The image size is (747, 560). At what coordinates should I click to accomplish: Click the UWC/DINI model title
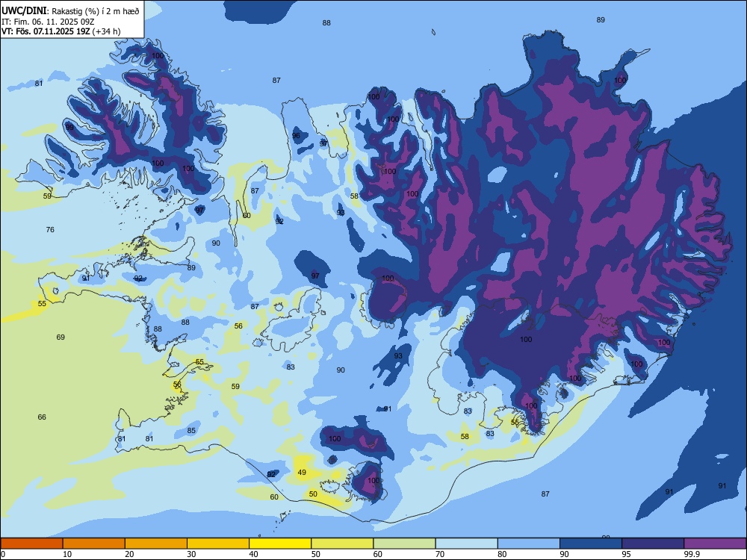24,11
